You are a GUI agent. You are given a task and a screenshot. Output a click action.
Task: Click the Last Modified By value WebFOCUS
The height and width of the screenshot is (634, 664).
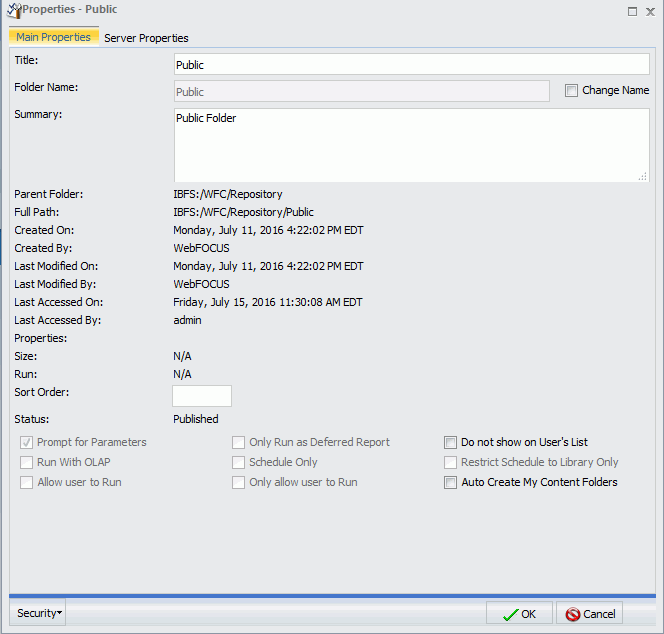[x=202, y=284]
